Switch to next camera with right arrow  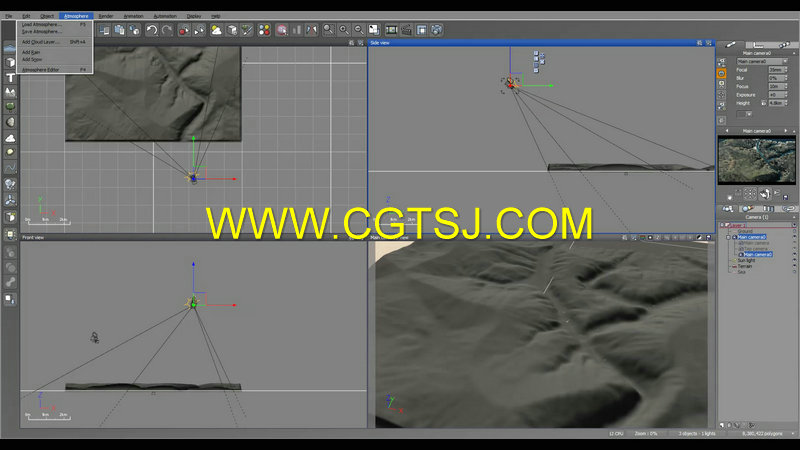(786, 131)
